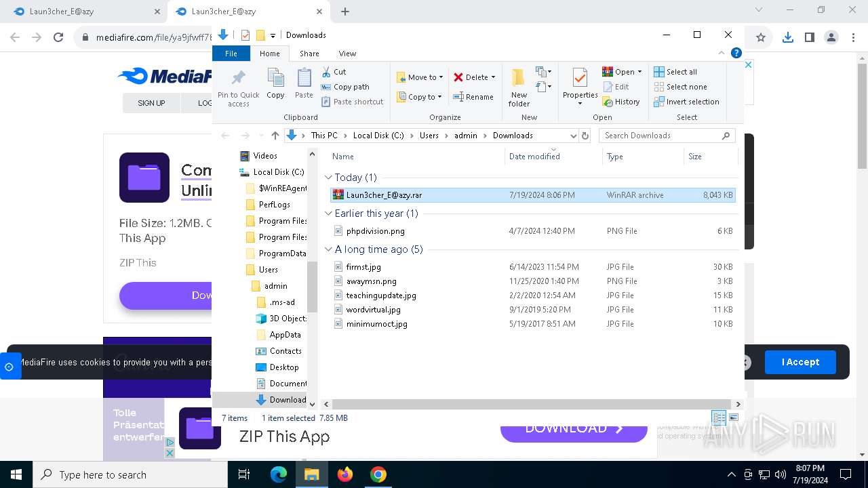This screenshot has width=868, height=488.
Task: Click Pin to Quick access icon
Action: (x=238, y=87)
